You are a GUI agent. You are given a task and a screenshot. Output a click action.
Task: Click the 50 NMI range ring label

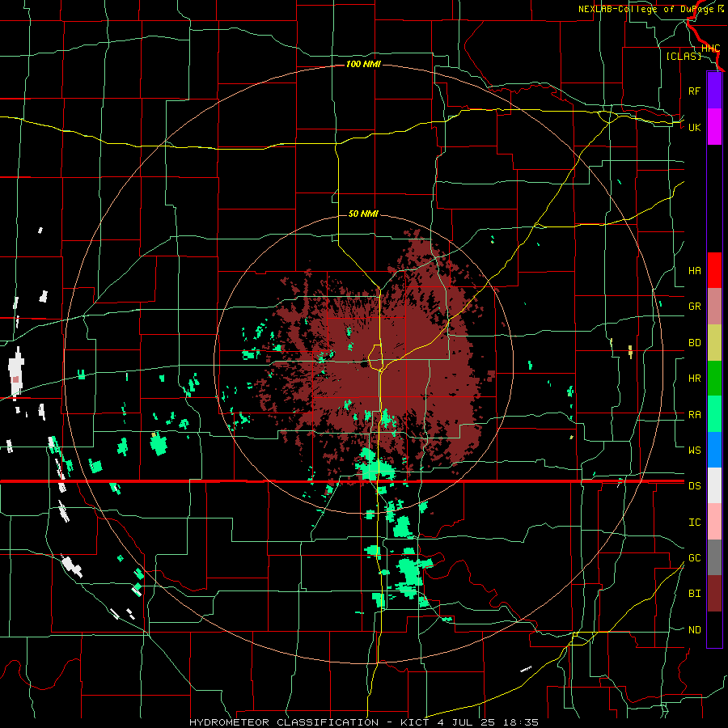click(363, 214)
